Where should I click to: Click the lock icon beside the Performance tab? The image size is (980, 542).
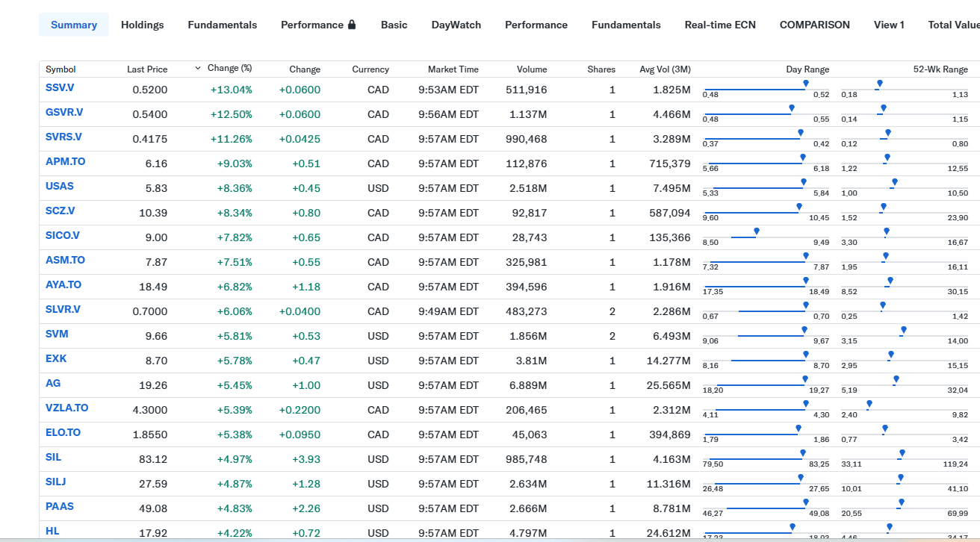[352, 25]
